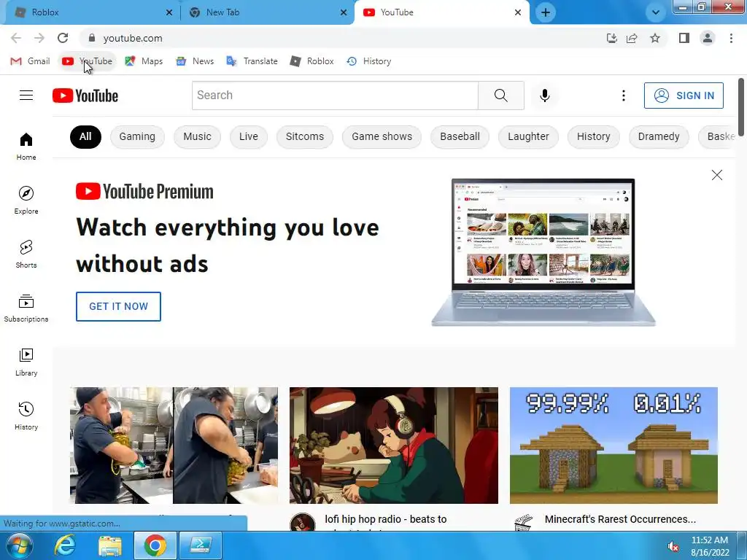Viewport: 747px width, 560px height.
Task: Reload the page
Action: (63, 38)
